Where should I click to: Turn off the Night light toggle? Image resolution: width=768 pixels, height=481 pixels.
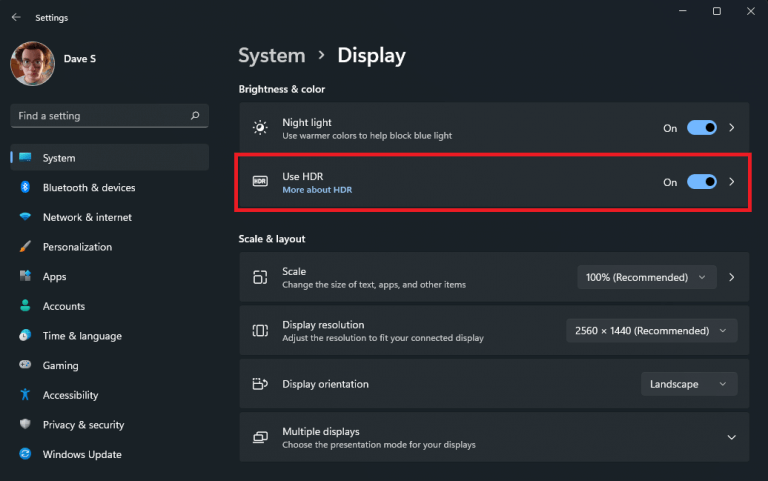pos(702,128)
